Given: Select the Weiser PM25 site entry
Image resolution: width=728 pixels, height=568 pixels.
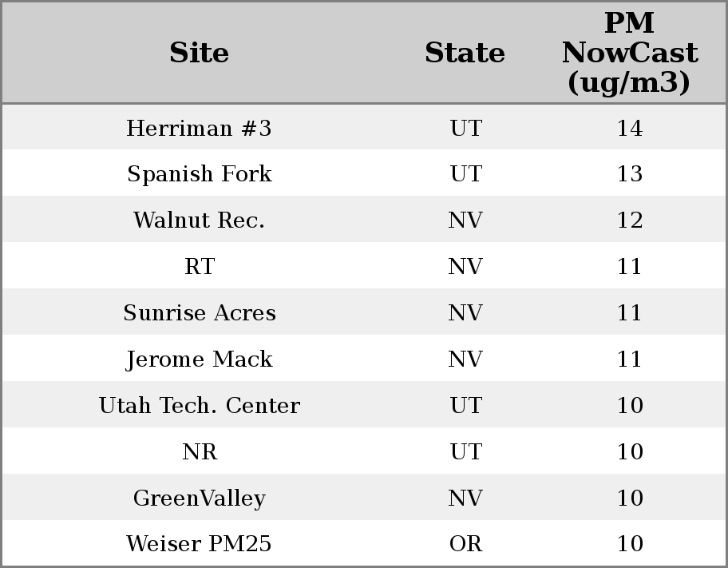Looking at the screenshot, I should 200,544.
